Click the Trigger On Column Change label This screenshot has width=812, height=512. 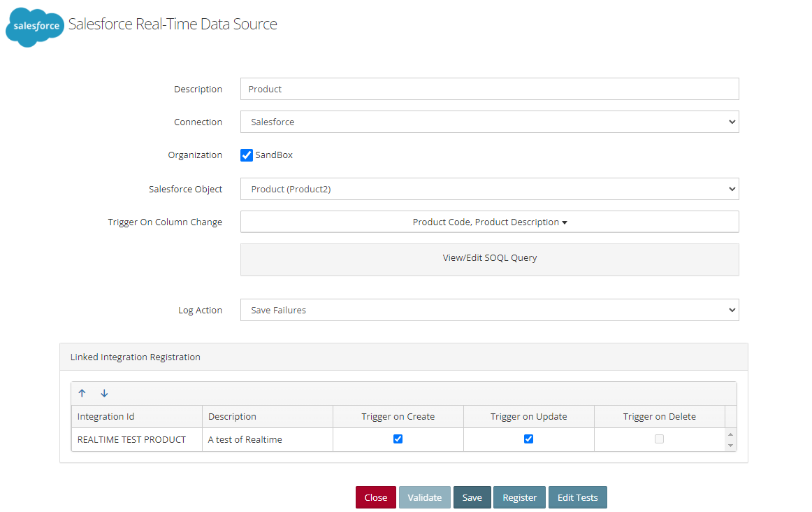click(x=165, y=222)
